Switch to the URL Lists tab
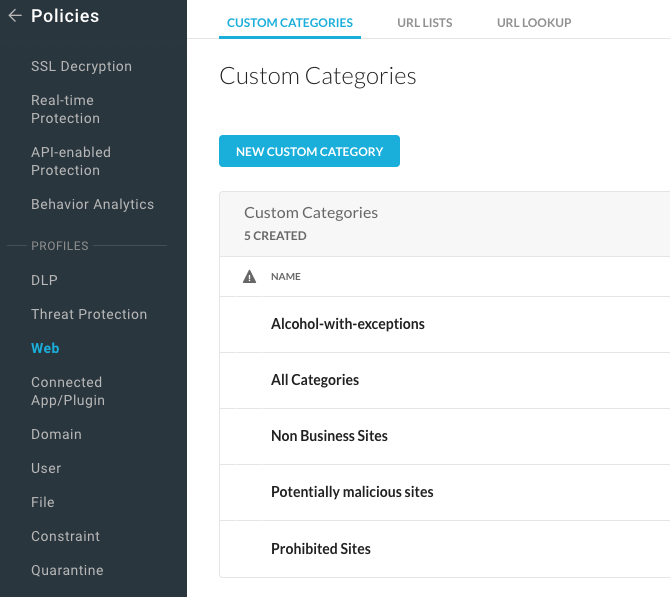670x597 pixels. pyautogui.click(x=424, y=23)
